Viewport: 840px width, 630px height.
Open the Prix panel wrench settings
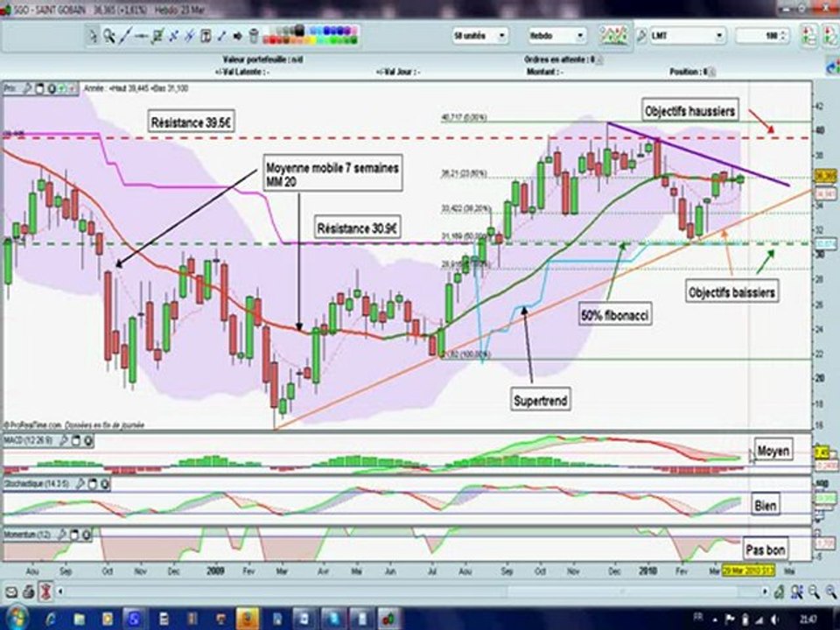(x=27, y=88)
